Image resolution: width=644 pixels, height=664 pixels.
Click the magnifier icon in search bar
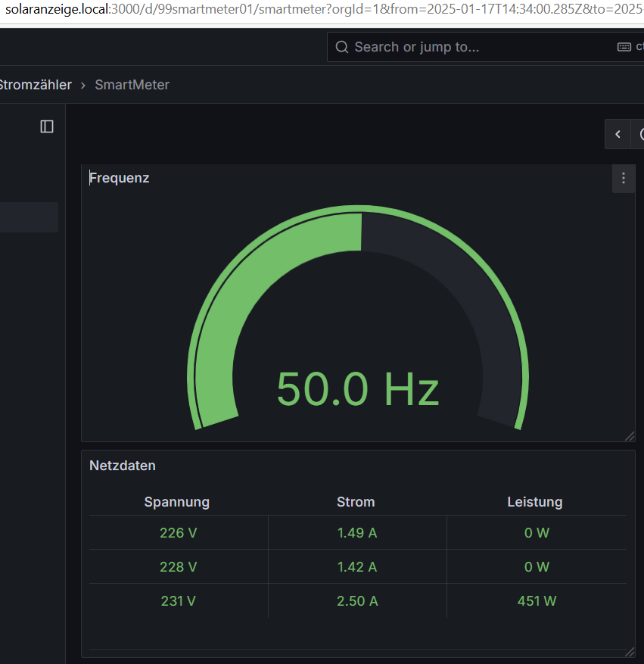point(342,47)
